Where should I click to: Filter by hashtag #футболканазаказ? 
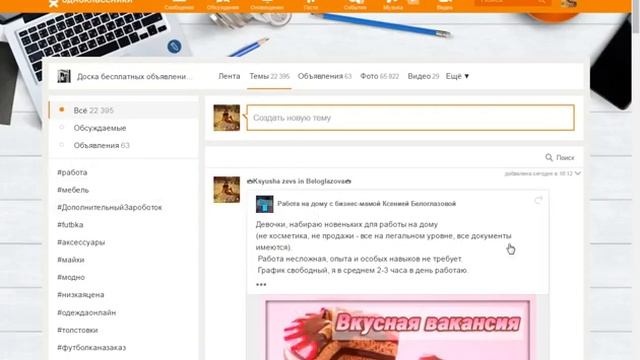click(x=91, y=348)
